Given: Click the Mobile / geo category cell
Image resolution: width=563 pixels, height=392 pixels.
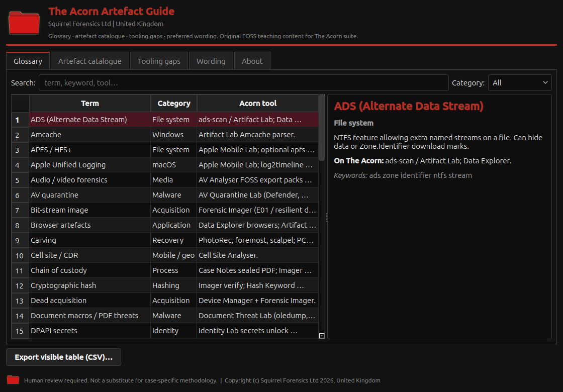Looking at the screenshot, I should (174, 255).
